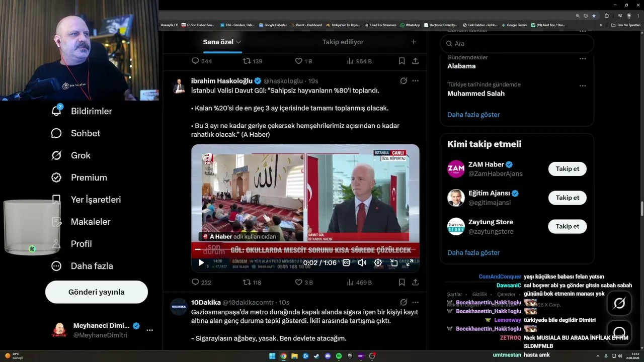The height and width of the screenshot is (362, 644).
Task: Open ibrahim Haskoloğlu's profile avatar
Action: (179, 85)
